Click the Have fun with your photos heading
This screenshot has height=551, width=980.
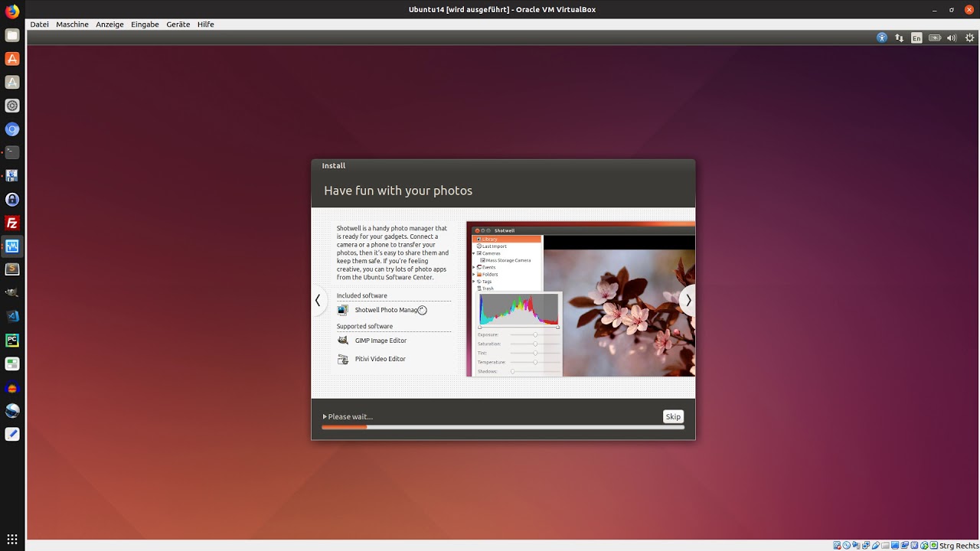tap(398, 191)
